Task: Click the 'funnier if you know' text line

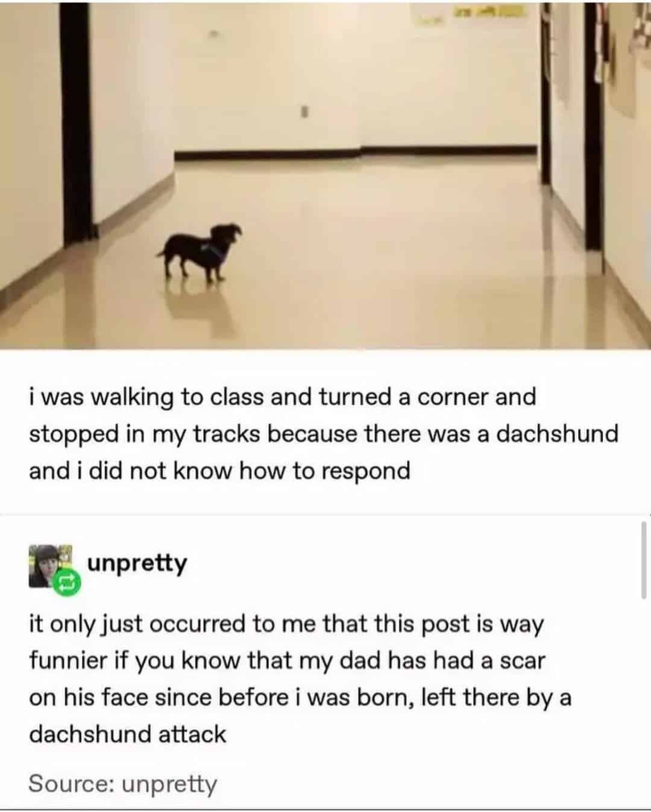Action: [x=287, y=661]
